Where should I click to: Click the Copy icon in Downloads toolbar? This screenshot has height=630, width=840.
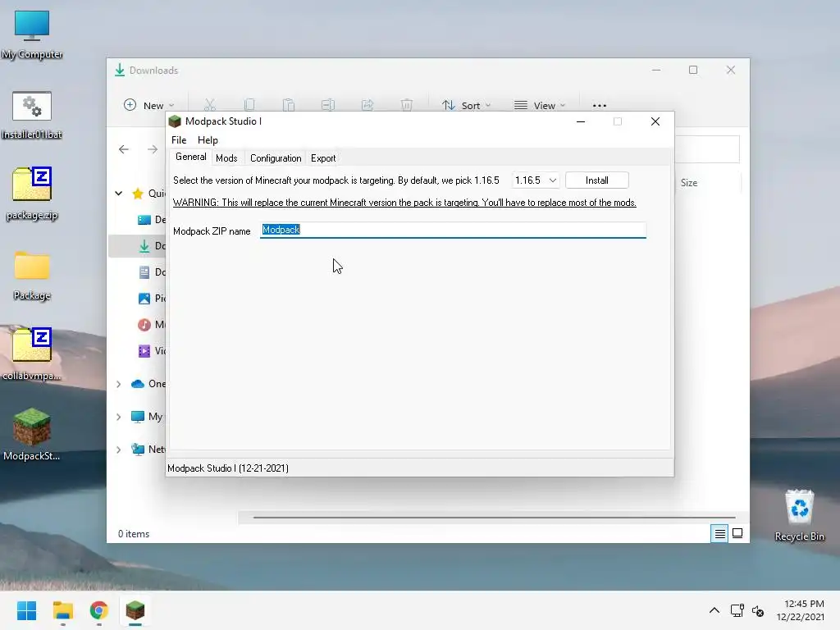tap(249, 105)
